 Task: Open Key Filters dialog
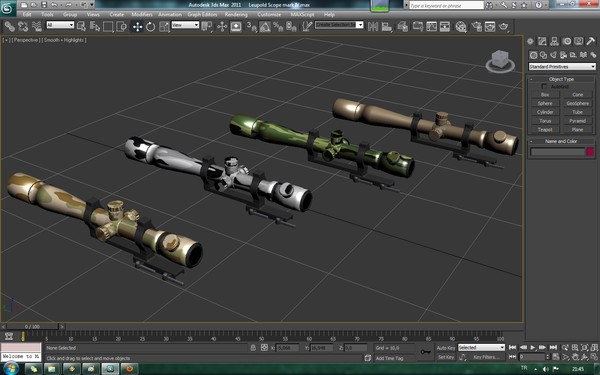coord(486,357)
